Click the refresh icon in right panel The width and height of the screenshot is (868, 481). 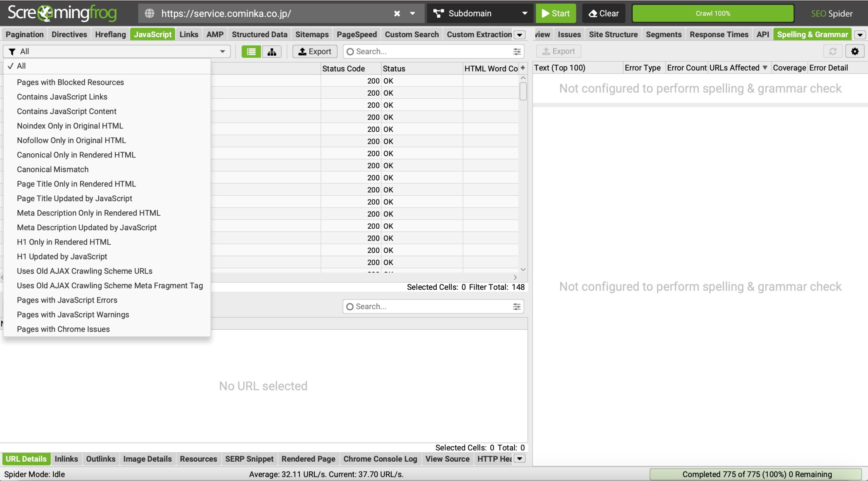[x=832, y=51]
